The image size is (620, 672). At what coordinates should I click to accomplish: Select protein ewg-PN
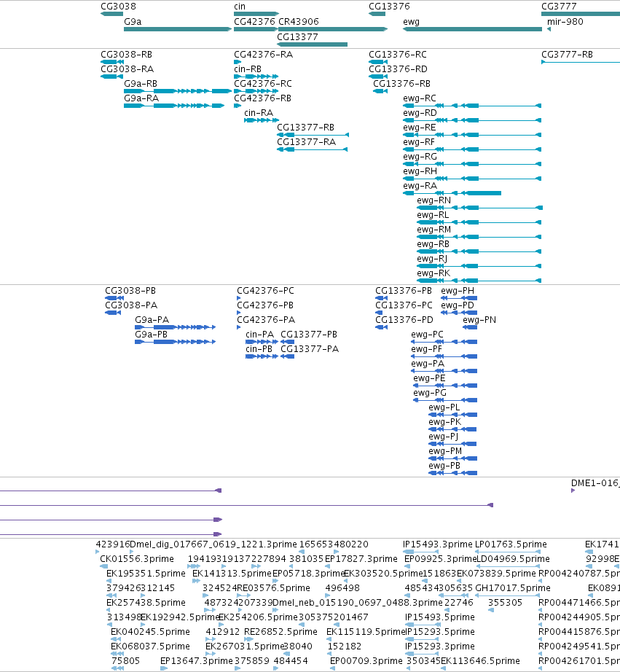[479, 320]
